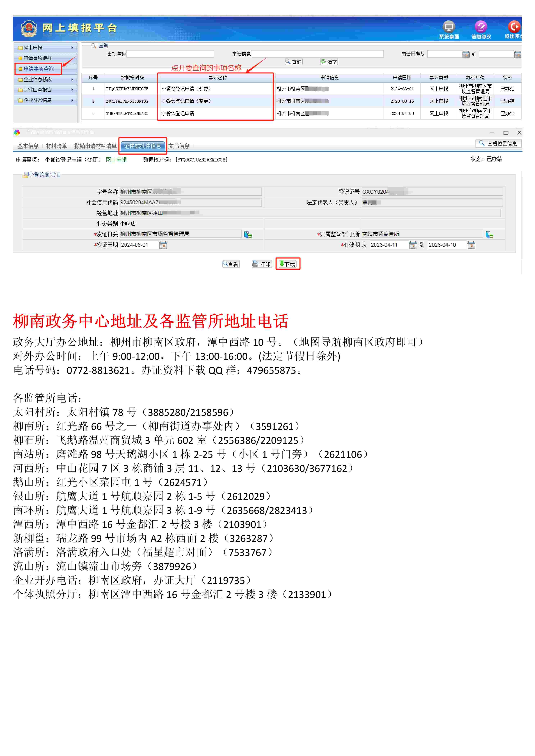Click the 归属监管部门 field 南站市场监管所
Image resolution: width=535 pixels, height=756 pixels.
click(422, 234)
